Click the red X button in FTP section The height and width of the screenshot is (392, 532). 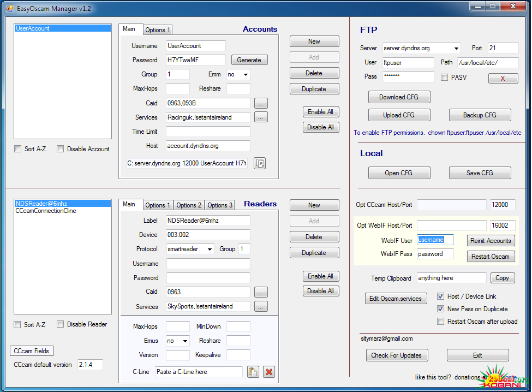click(503, 78)
